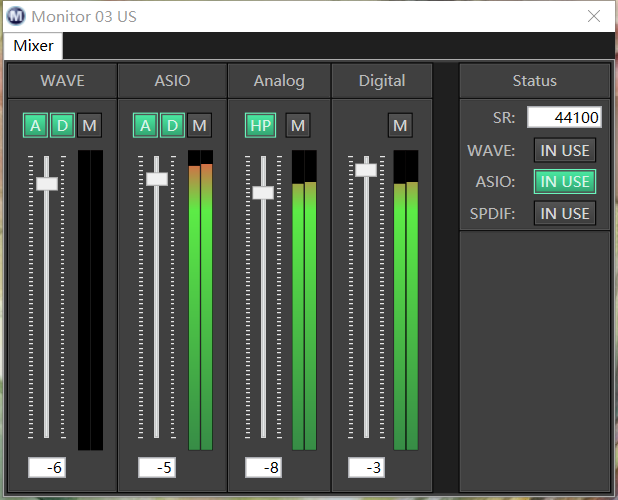Click the WAVE level value box showing -6
The height and width of the screenshot is (500, 618).
[47, 468]
